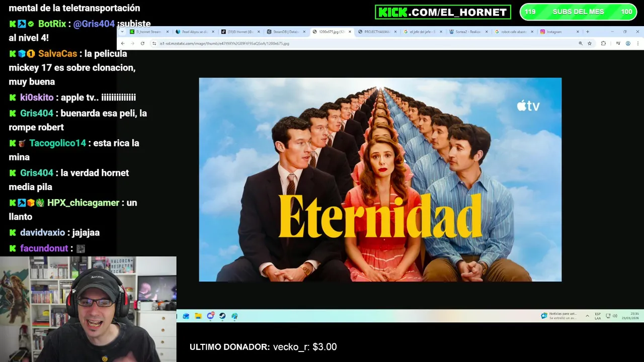Click chat username davidvaxio
Screen dimensions: 644x362
click(42, 233)
